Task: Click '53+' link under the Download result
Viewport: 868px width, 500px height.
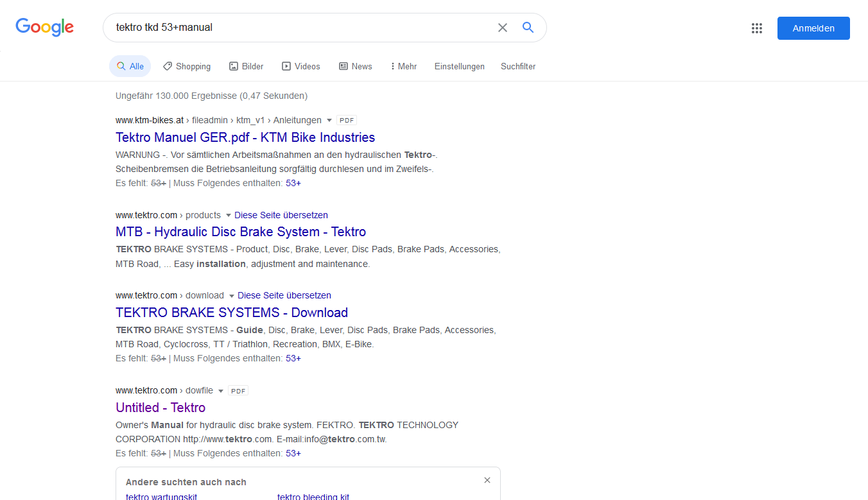Action: pos(293,358)
